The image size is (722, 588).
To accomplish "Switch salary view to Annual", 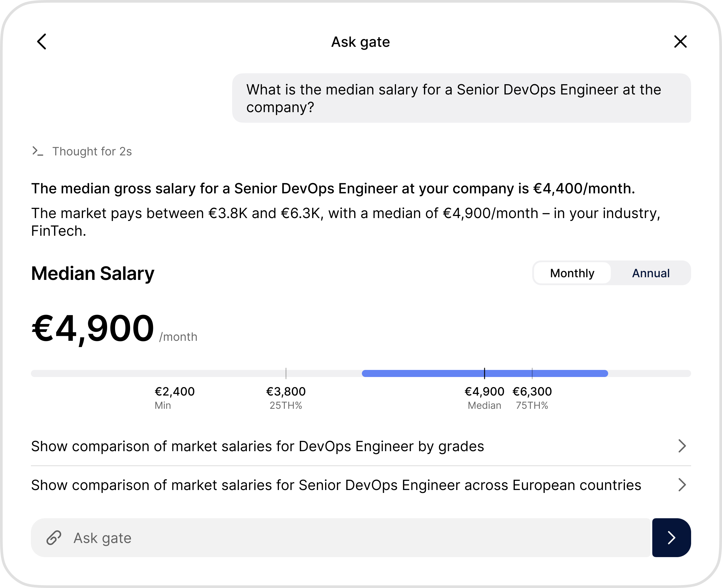I will (x=651, y=273).
